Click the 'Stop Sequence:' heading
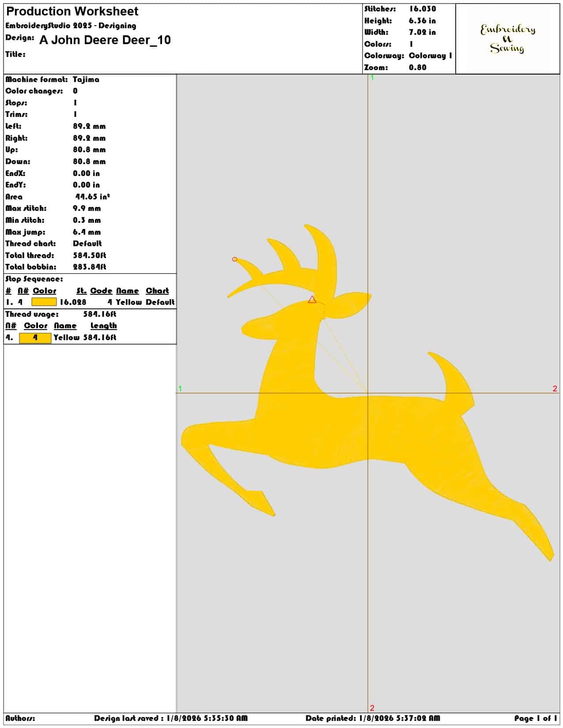 click(x=34, y=279)
